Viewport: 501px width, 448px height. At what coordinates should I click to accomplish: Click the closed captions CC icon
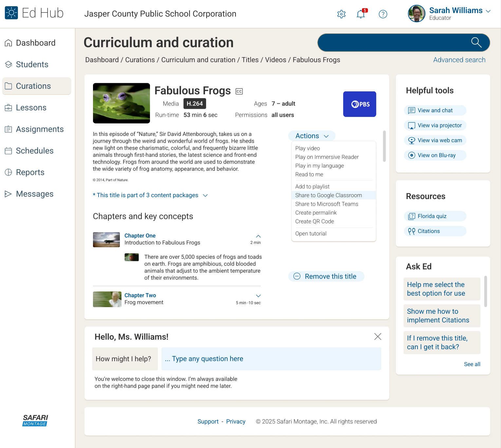point(239,91)
